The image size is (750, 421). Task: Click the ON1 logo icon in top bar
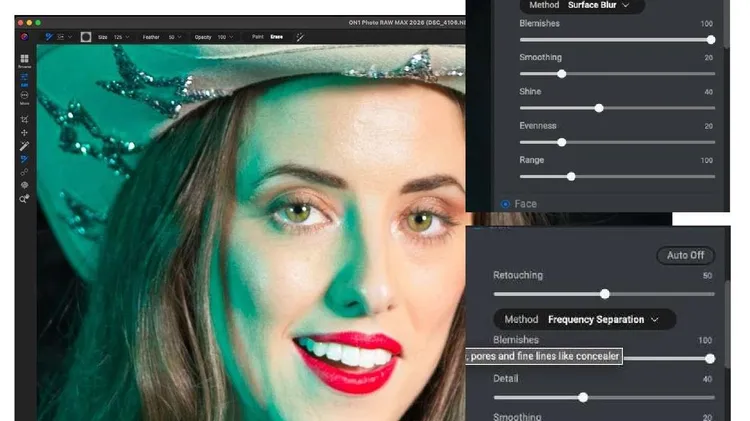coord(24,37)
